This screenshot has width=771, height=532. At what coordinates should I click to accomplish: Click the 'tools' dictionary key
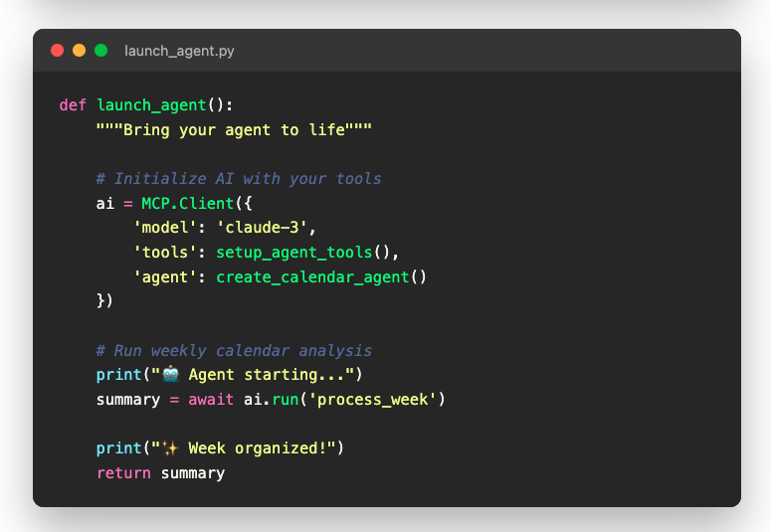(165, 253)
